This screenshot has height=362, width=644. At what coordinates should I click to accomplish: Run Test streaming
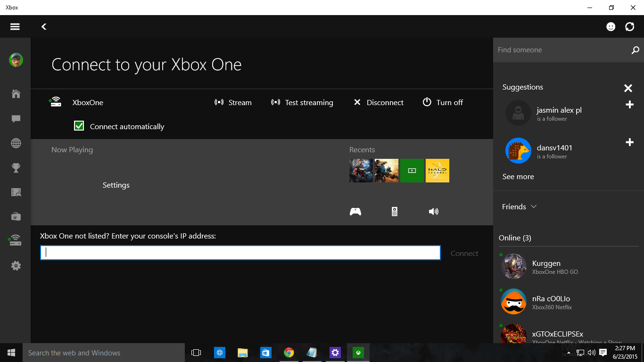[x=302, y=102]
